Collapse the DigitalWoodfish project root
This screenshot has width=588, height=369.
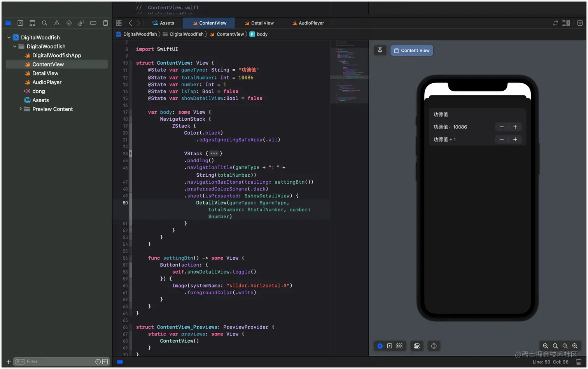coord(9,37)
